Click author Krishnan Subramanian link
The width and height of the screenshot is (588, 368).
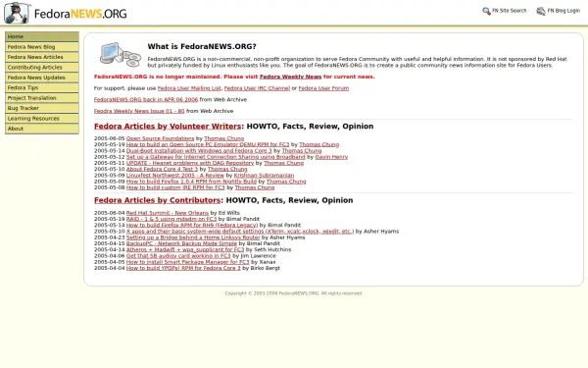click(264, 176)
